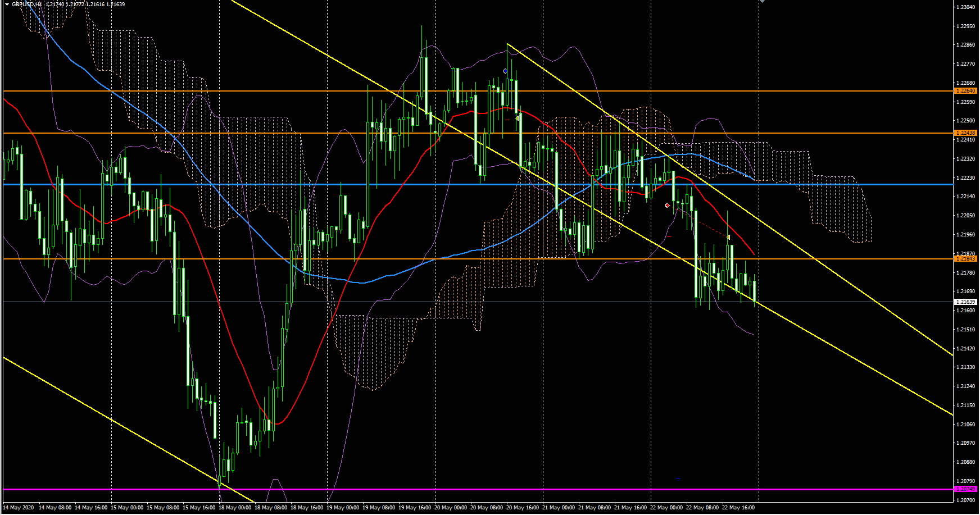980x515 pixels.
Task: Click the 1.22320 value on price scale
Action: click(965, 159)
